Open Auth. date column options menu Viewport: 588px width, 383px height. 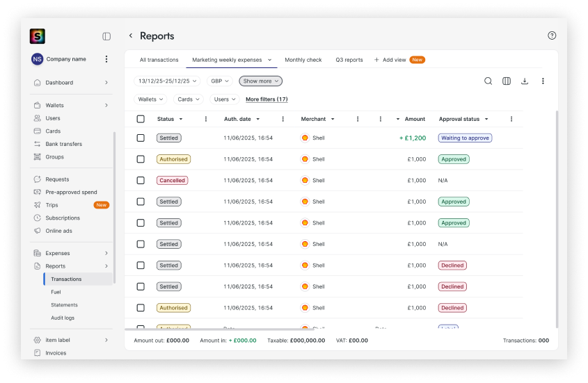[x=283, y=119]
